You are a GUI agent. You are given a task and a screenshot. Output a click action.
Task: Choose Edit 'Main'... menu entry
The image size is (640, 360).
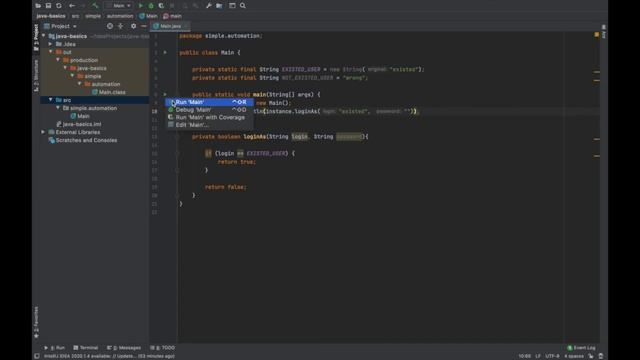(x=209, y=125)
